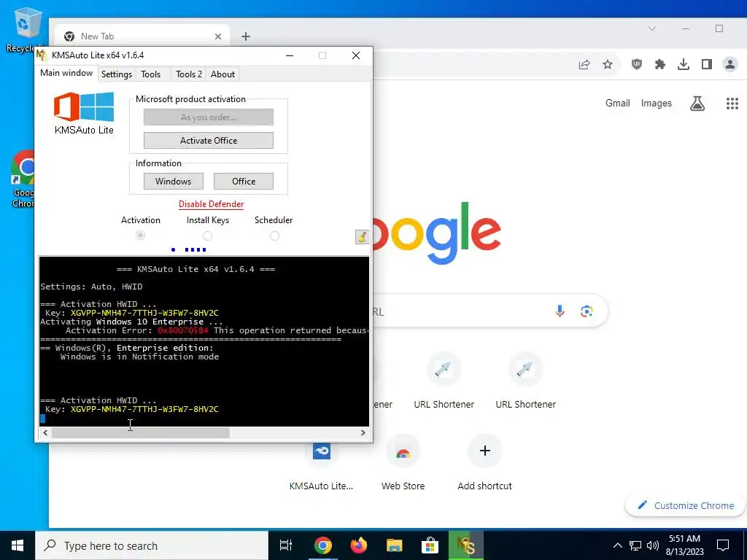Click the Customize Chrome button
The image size is (747, 560).
pos(686,506)
